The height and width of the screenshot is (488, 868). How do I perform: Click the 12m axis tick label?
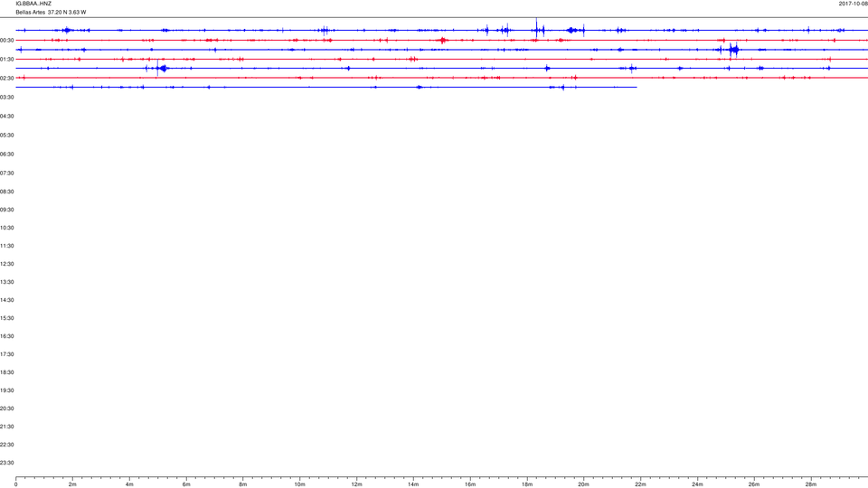[356, 484]
